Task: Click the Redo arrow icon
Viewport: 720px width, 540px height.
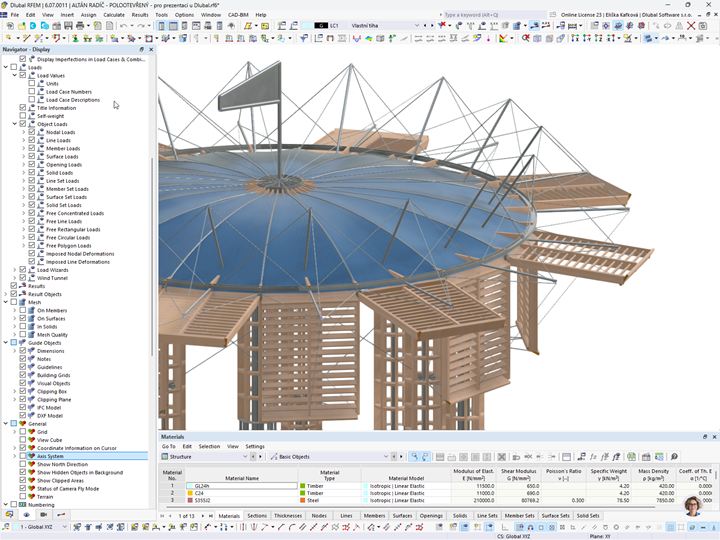Action: 141,26
